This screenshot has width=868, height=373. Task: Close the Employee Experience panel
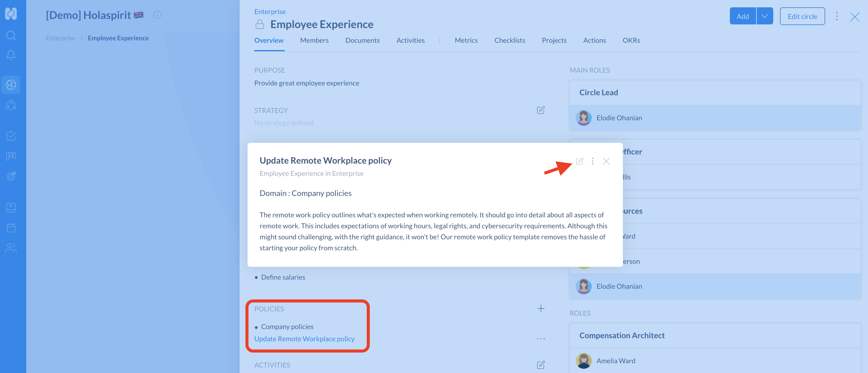tap(855, 16)
